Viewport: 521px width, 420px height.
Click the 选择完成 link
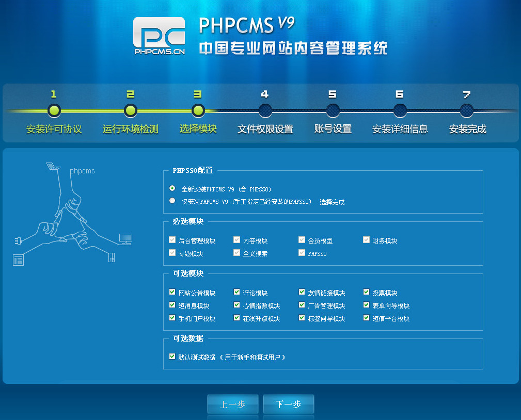point(332,202)
